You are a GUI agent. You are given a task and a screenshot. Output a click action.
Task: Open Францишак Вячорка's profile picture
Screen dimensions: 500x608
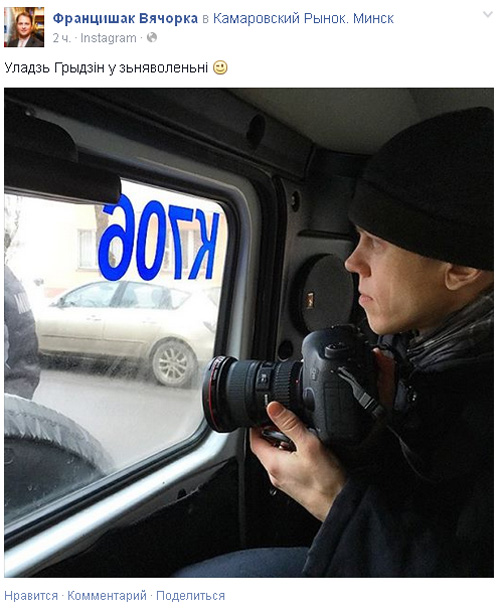coord(24,27)
